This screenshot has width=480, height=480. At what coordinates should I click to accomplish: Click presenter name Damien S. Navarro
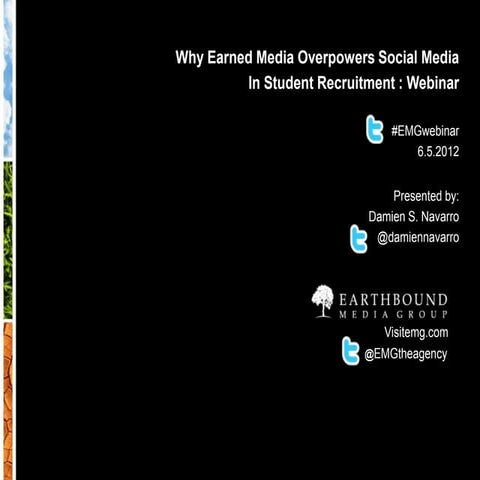(x=414, y=217)
